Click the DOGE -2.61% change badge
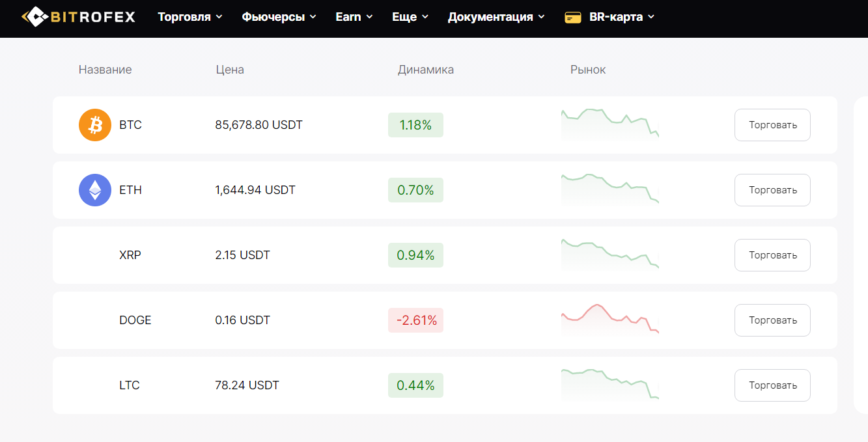Image resolution: width=868 pixels, height=442 pixels. pyautogui.click(x=415, y=320)
